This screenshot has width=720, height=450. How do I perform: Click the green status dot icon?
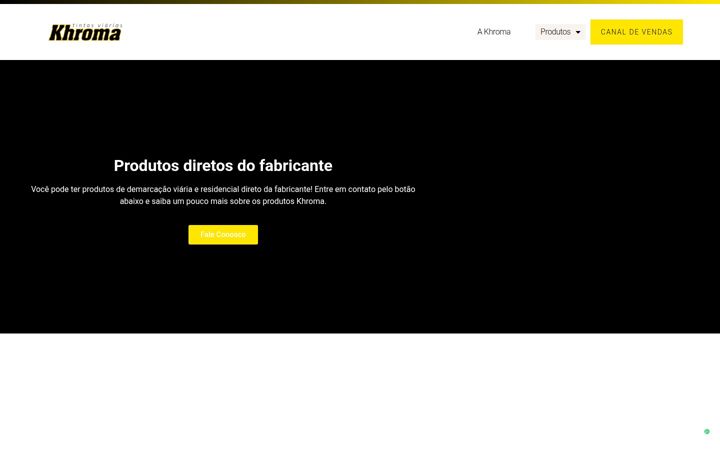tap(707, 432)
